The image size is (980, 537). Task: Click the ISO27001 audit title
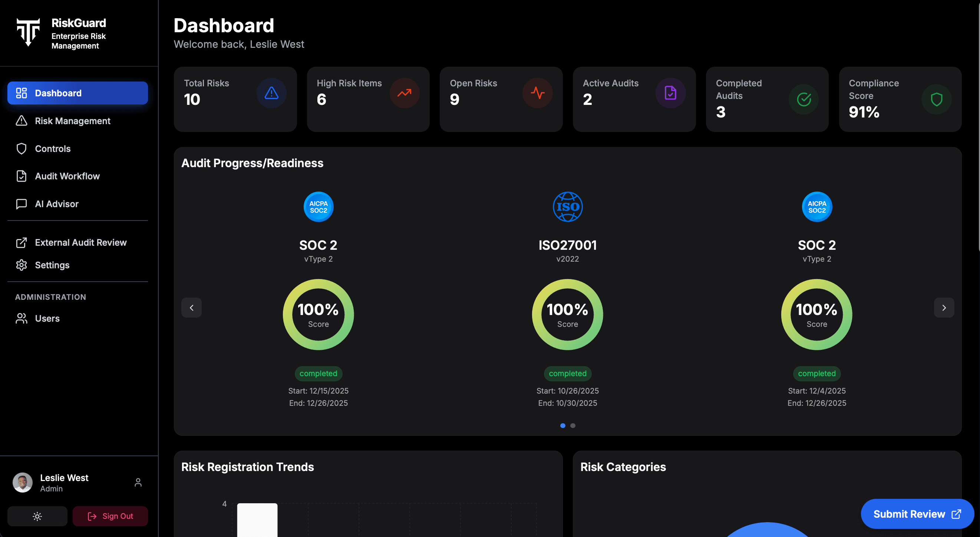[568, 245]
